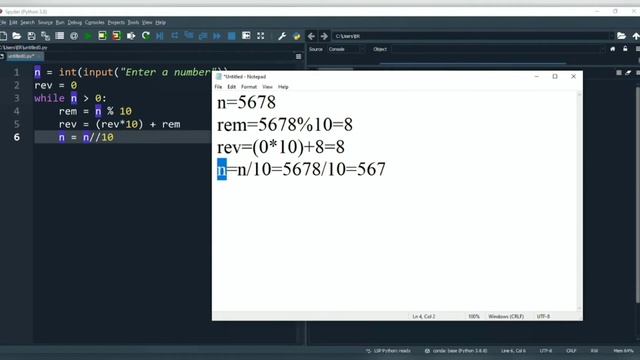Run cell and advance in Spyder

[x=116, y=36]
